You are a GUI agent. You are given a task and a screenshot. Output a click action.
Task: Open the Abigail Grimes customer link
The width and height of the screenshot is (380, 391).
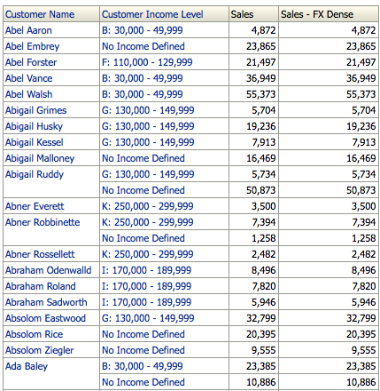pyautogui.click(x=36, y=110)
